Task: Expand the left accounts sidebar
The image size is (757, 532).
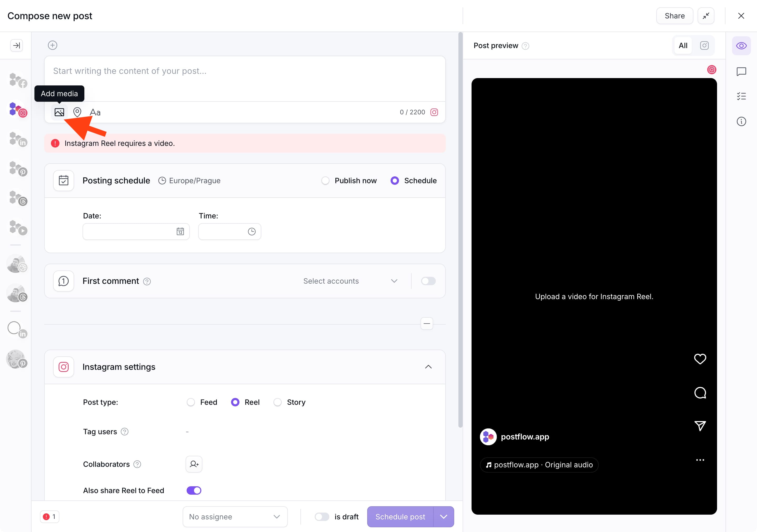Action: (17, 45)
